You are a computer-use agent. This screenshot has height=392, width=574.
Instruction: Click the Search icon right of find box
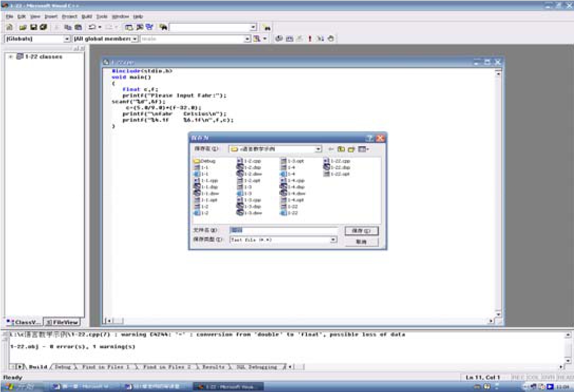point(267,27)
